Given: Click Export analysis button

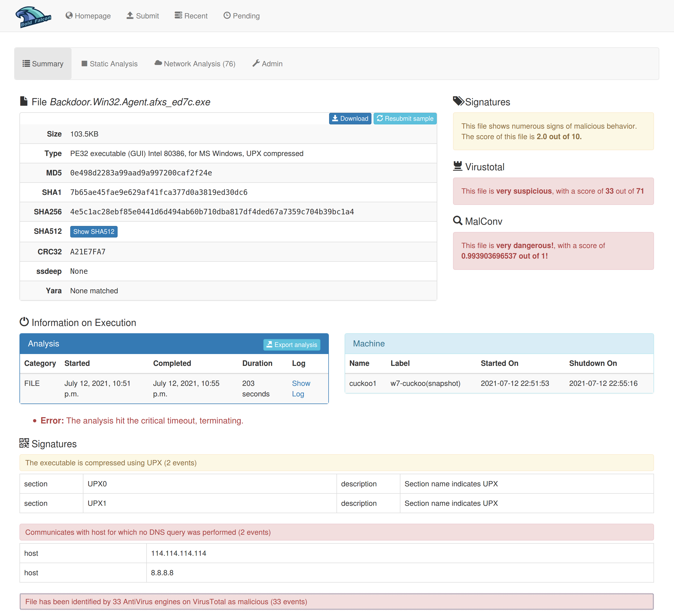Looking at the screenshot, I should pos(291,345).
